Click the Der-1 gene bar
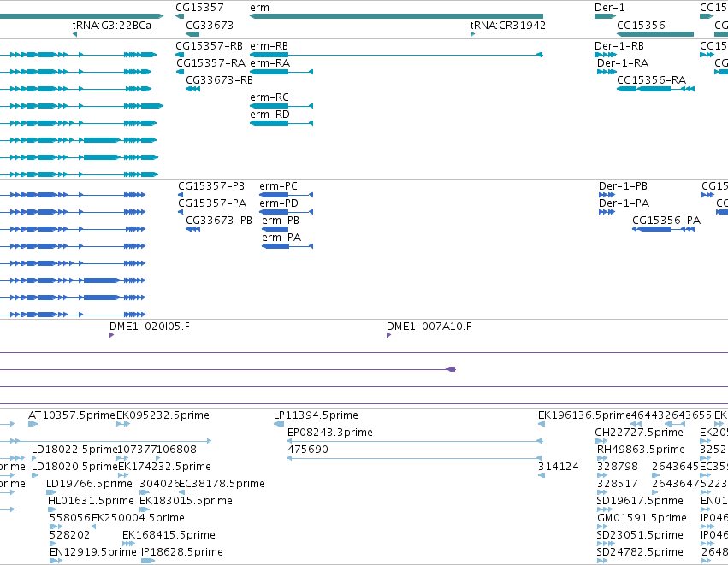 click(605, 16)
